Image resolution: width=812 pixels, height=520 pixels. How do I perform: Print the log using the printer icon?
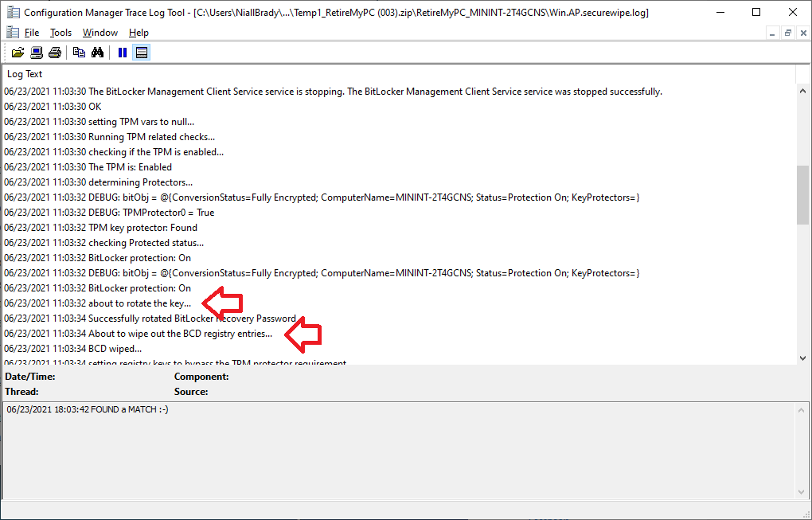click(x=55, y=53)
